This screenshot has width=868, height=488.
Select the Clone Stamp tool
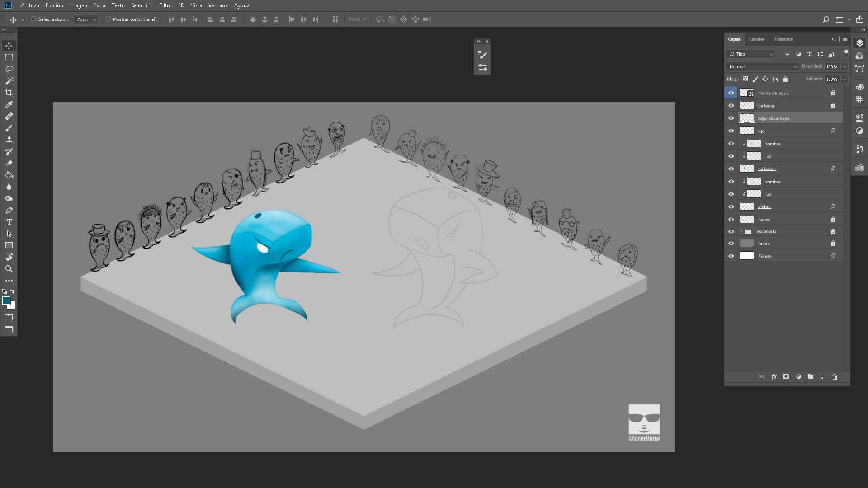click(x=9, y=140)
